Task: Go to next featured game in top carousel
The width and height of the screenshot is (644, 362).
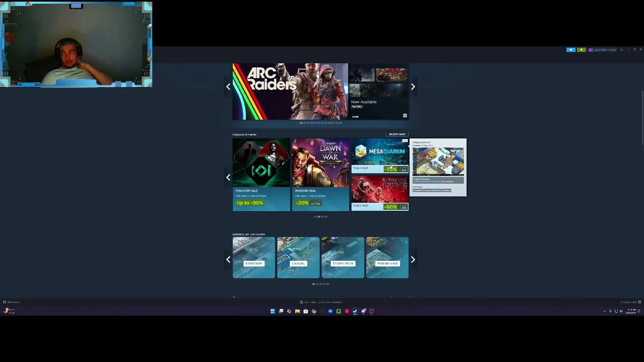Action: click(413, 87)
